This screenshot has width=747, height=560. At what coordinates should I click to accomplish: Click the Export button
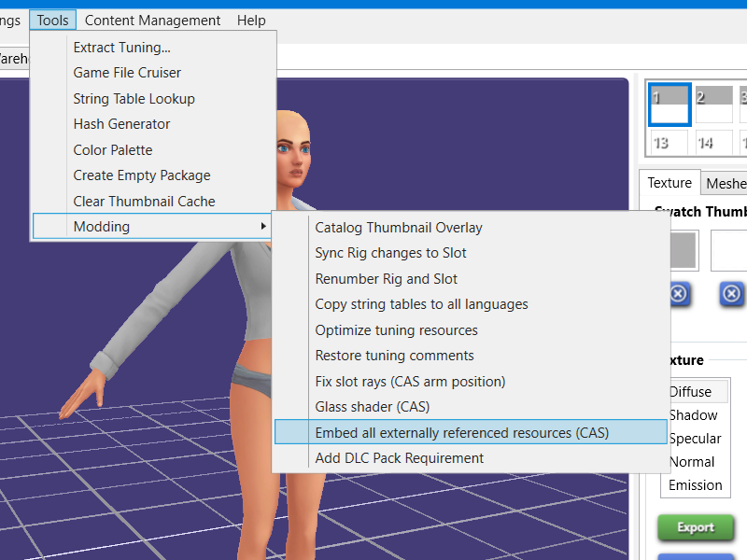coord(696,527)
